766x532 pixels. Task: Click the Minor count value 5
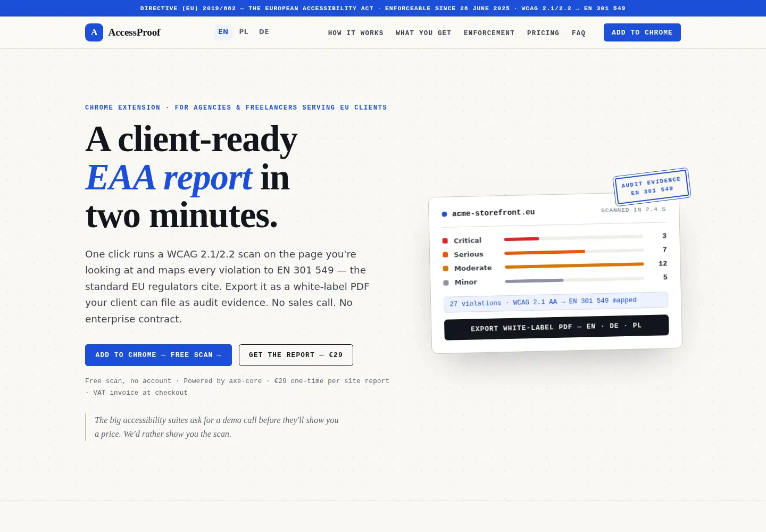665,277
